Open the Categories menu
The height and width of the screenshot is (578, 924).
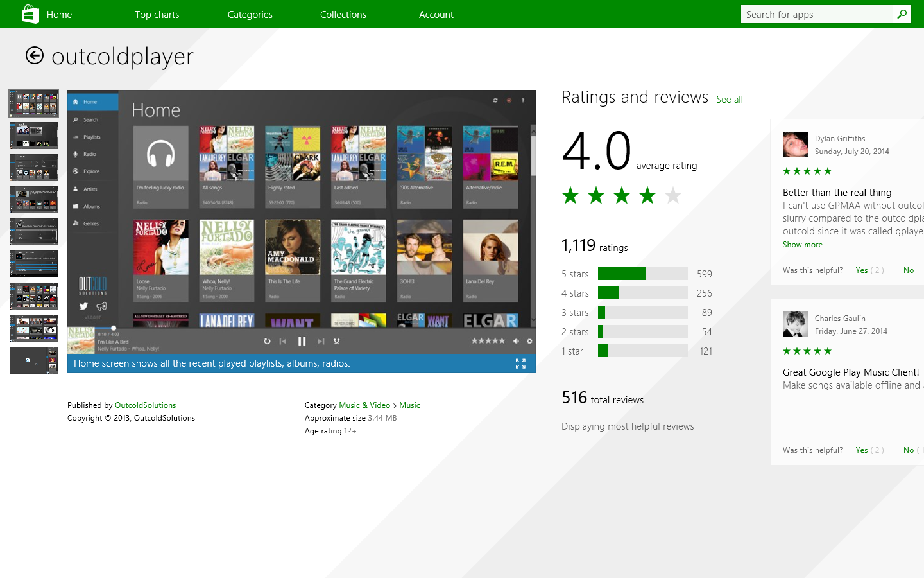point(250,15)
